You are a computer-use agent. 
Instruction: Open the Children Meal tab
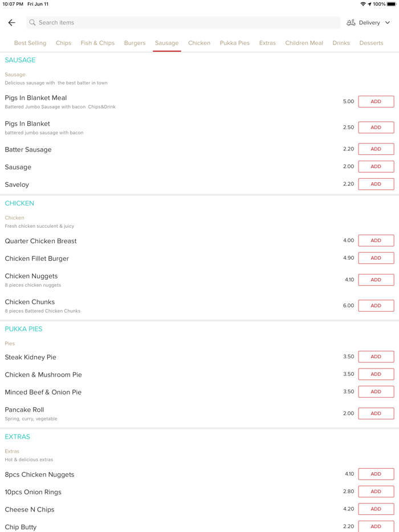[304, 43]
